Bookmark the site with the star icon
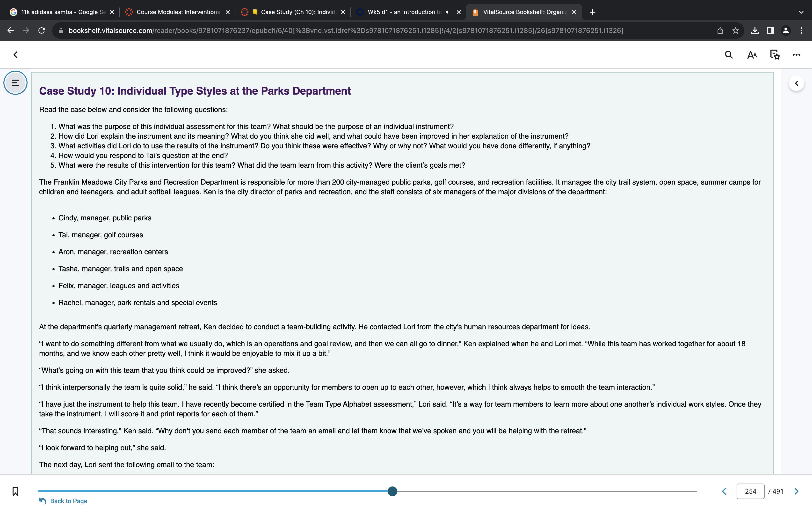This screenshot has height=508, width=812. [x=735, y=30]
